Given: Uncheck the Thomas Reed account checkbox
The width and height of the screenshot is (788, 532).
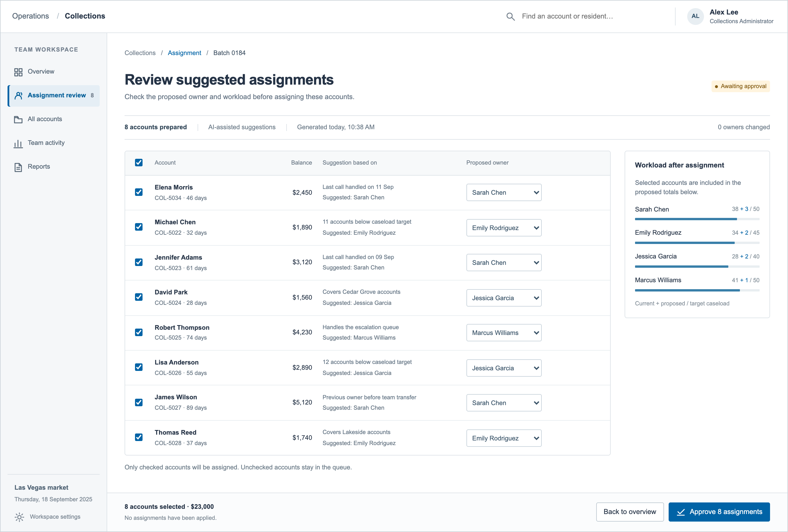Looking at the screenshot, I should pyautogui.click(x=139, y=438).
